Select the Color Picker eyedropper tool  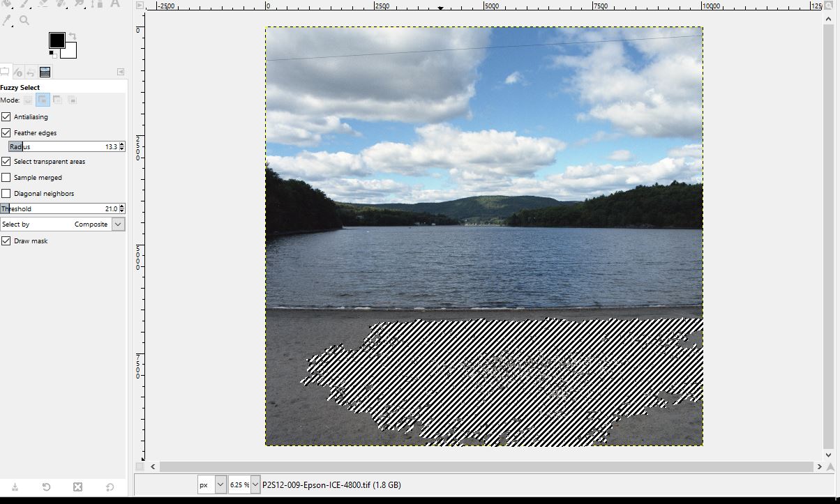(8, 20)
